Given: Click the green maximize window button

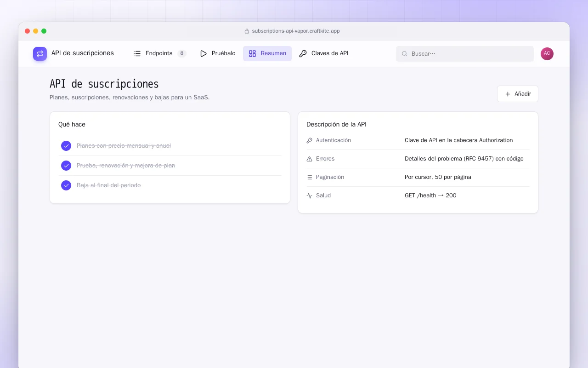Looking at the screenshot, I should pyautogui.click(x=44, y=31).
